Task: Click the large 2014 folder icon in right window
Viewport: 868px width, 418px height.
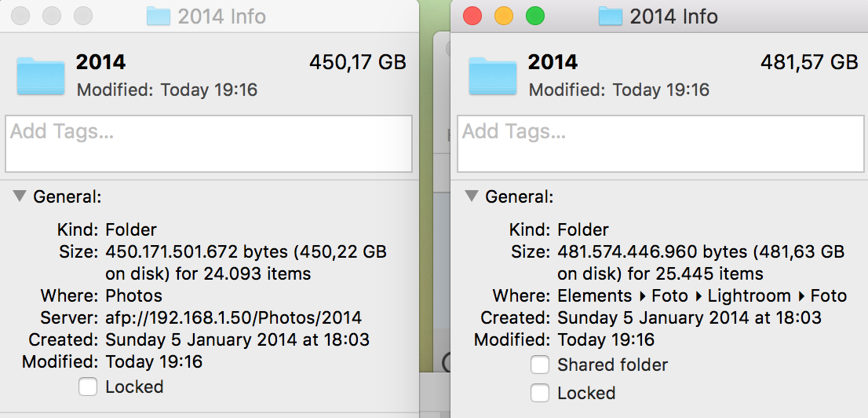Action: [493, 75]
